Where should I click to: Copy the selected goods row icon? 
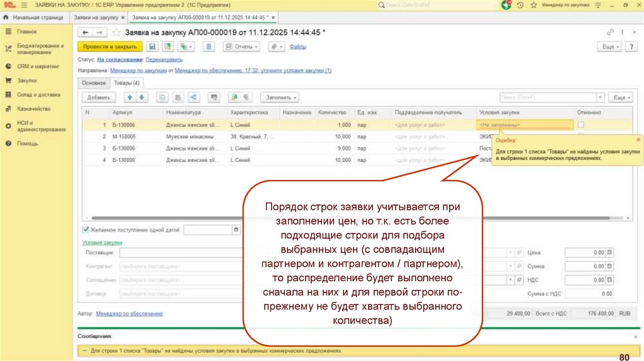coord(162,97)
